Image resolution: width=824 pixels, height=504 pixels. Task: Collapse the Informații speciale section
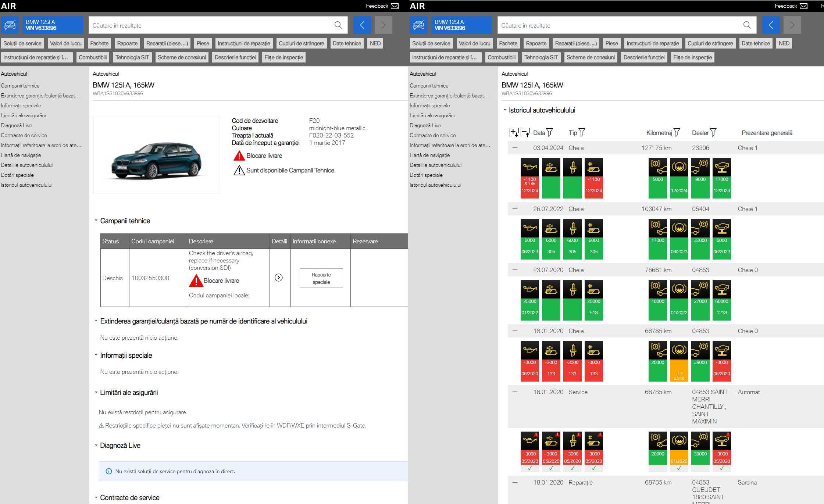click(x=96, y=355)
